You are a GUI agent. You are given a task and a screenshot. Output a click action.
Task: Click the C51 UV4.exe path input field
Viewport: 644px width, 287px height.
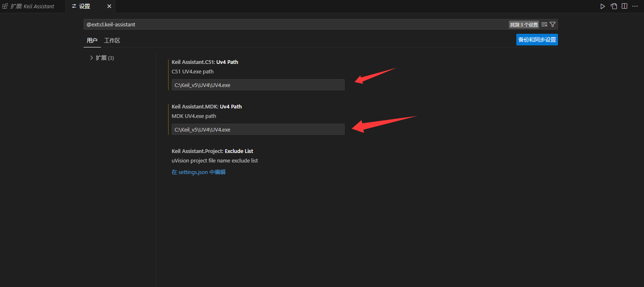[x=258, y=85]
